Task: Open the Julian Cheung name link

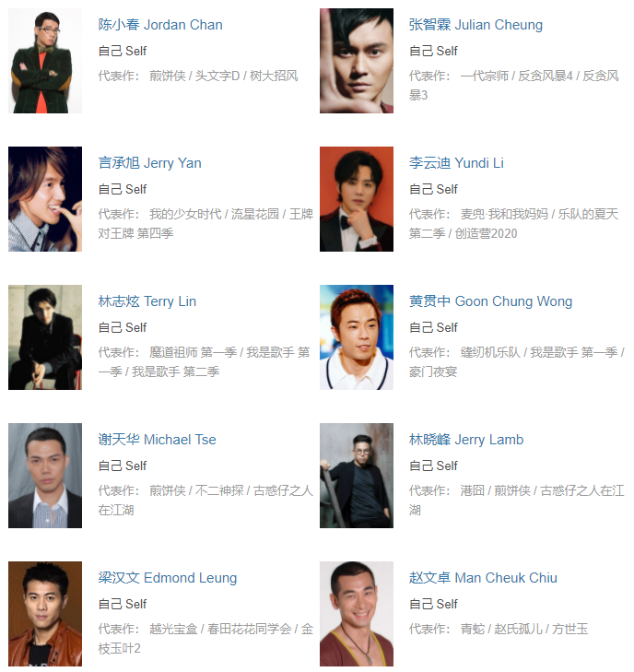Action: (x=475, y=25)
